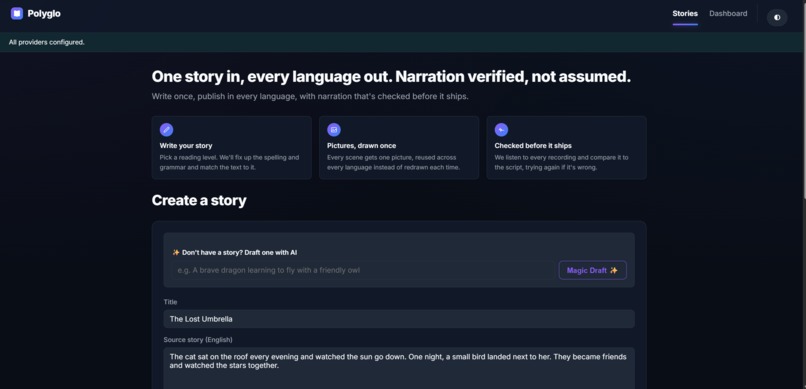Click the 'Don't have a story? Draft one with AI' label
This screenshot has width=806, height=389.
click(x=234, y=252)
